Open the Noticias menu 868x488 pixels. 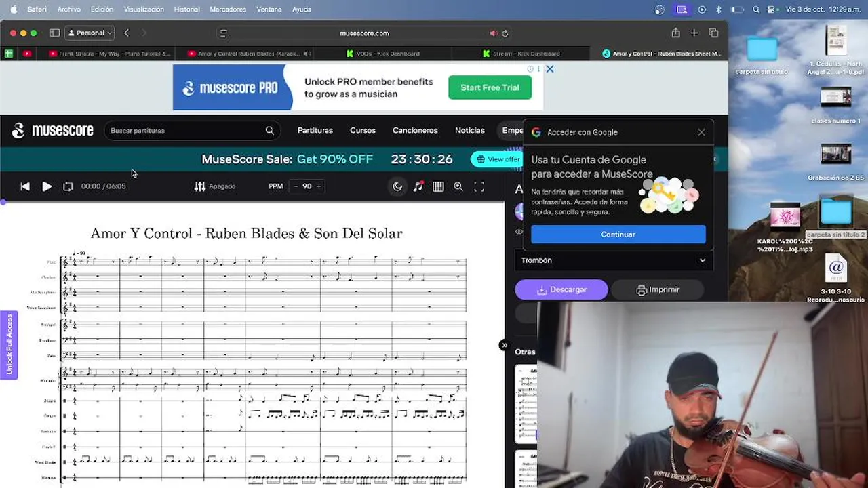click(x=470, y=130)
